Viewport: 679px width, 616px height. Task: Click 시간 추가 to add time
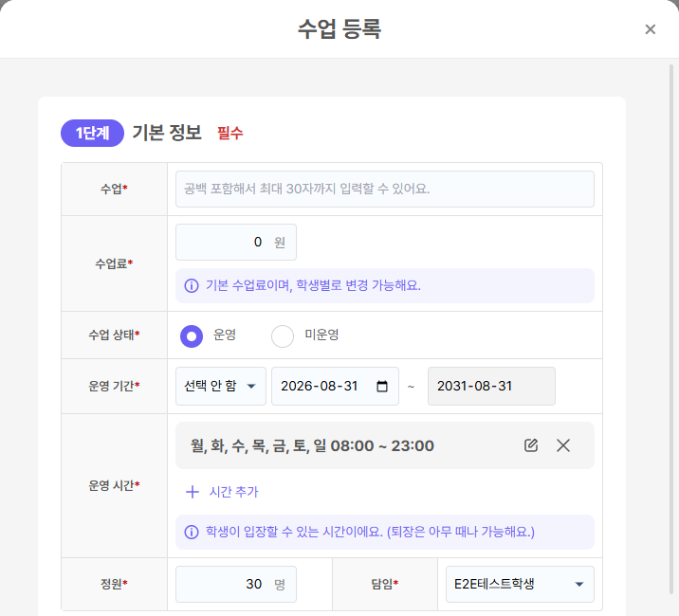pos(233,492)
